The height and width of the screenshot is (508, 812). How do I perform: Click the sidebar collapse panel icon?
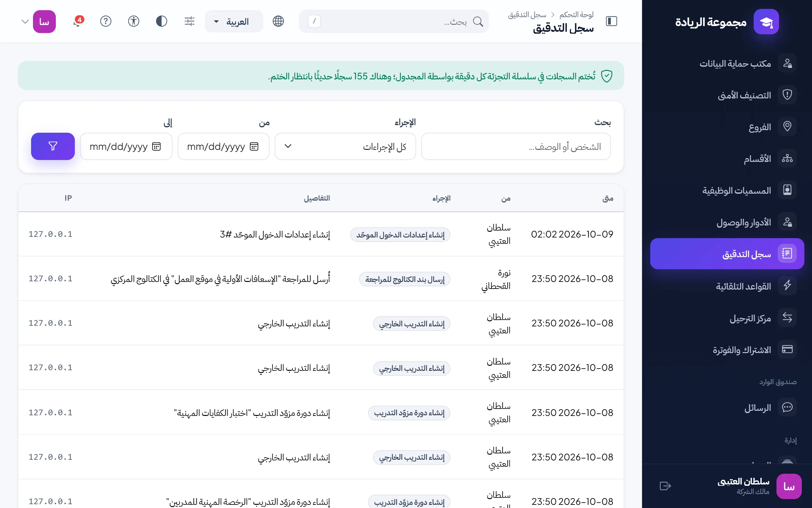[x=611, y=21]
